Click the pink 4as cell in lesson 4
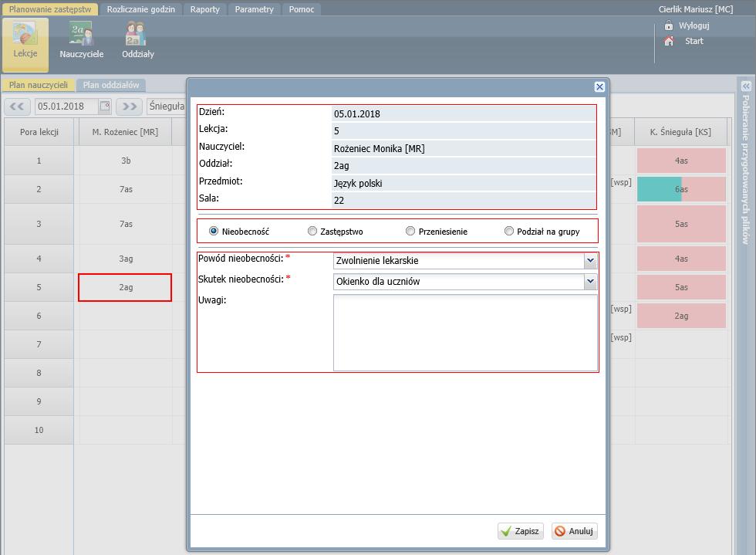Viewport: 756px width, 555px height. click(681, 259)
